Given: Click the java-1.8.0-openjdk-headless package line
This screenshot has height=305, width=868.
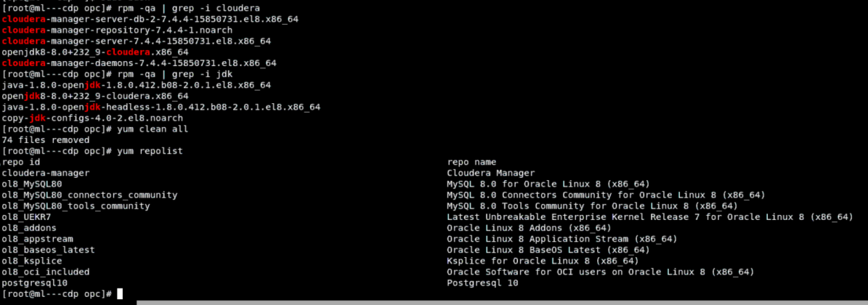Looking at the screenshot, I should (x=161, y=107).
